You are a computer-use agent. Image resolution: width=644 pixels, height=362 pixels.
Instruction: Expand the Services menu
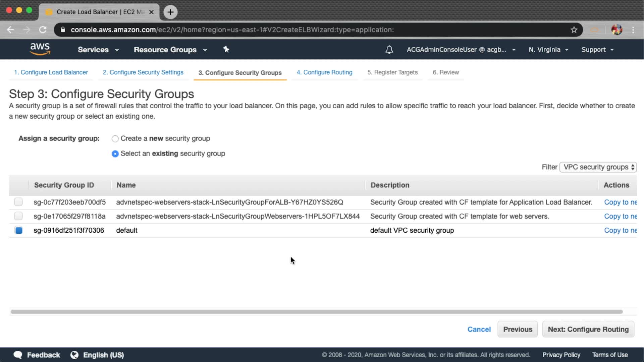click(98, 50)
